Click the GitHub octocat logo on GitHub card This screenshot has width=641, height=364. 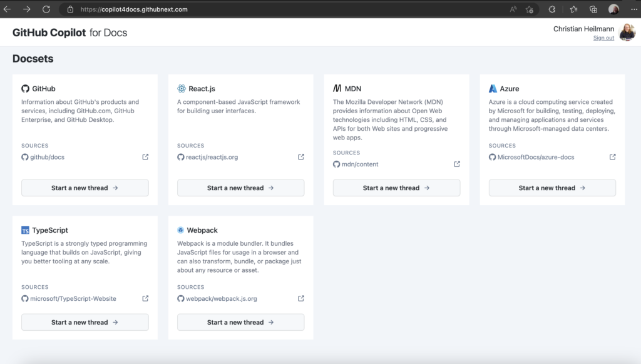point(25,89)
